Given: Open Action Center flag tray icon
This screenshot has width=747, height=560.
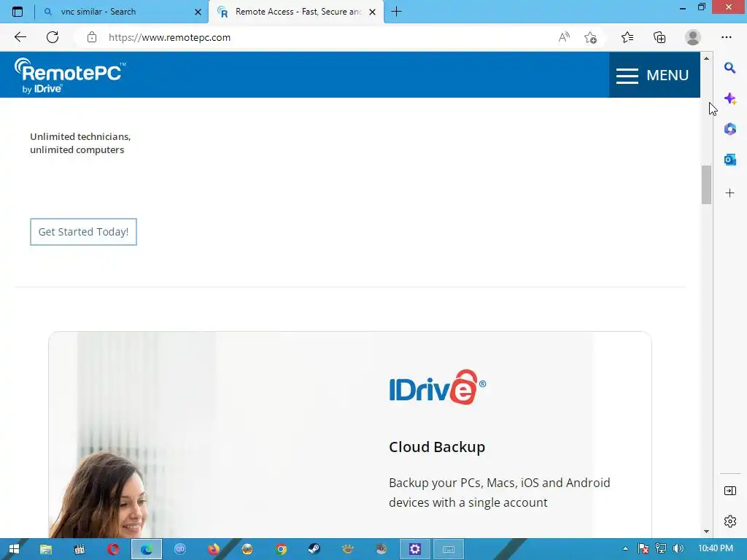Looking at the screenshot, I should point(643,549).
